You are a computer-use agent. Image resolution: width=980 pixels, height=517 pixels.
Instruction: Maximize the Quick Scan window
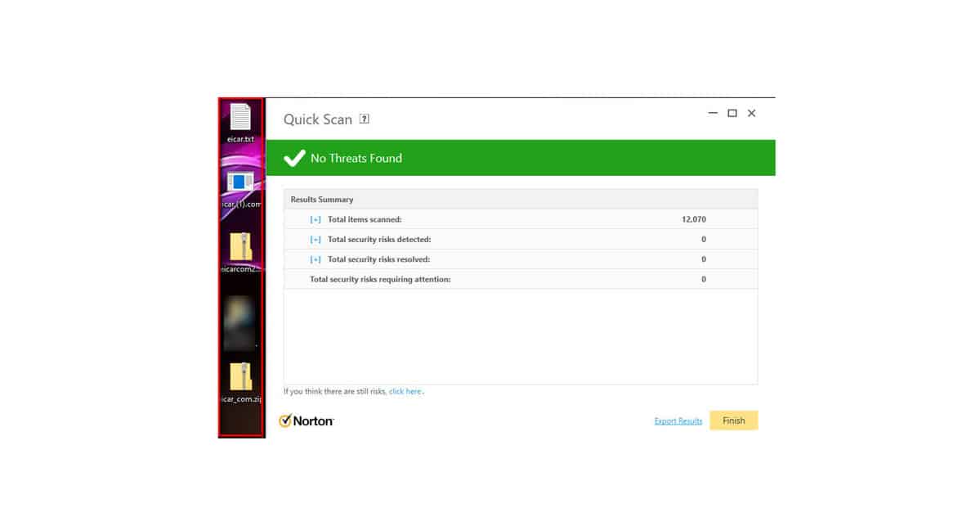(732, 113)
